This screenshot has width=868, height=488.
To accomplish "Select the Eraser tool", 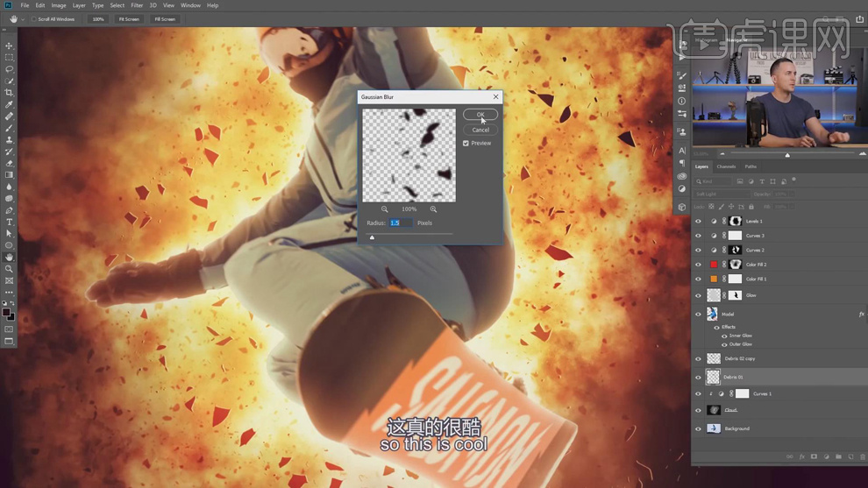I will click(9, 163).
